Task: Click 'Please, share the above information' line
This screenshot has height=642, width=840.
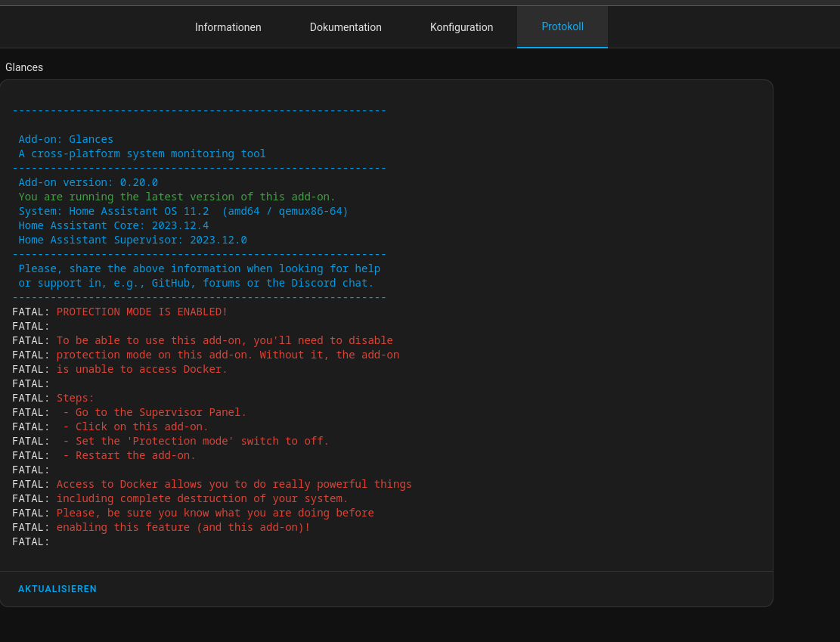Action: pos(200,269)
